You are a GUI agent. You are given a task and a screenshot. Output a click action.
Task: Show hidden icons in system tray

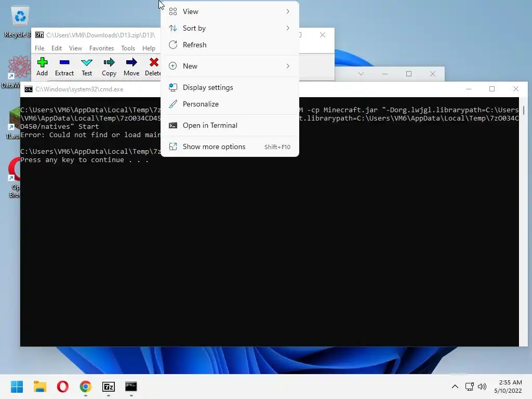point(455,387)
